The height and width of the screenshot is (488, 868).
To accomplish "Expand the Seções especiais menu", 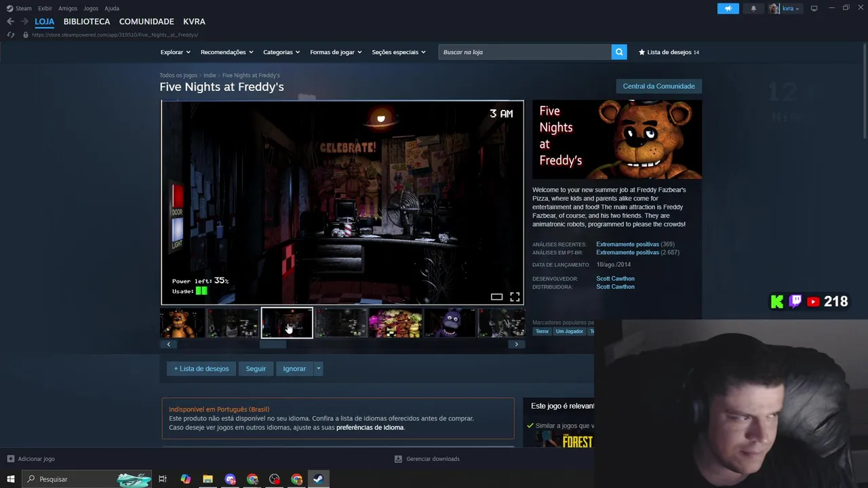I will (x=399, y=52).
